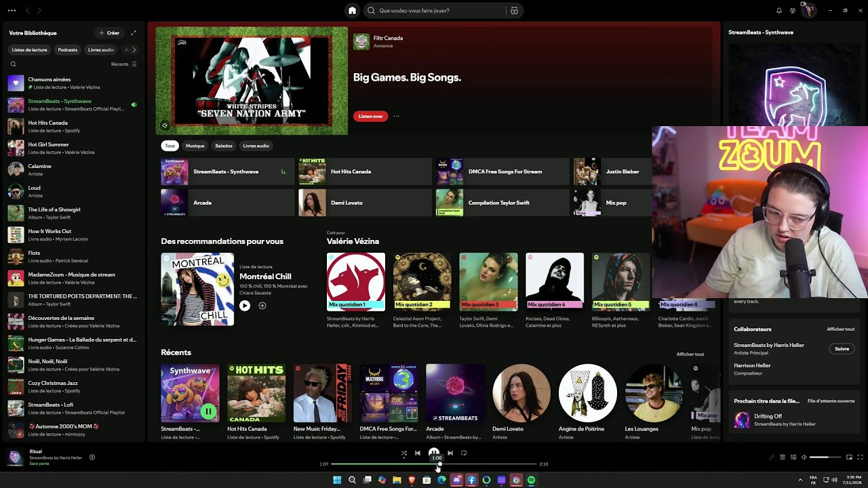Open the 'New Music Friday' recent card
This screenshot has height=488, width=868.
click(x=322, y=403)
